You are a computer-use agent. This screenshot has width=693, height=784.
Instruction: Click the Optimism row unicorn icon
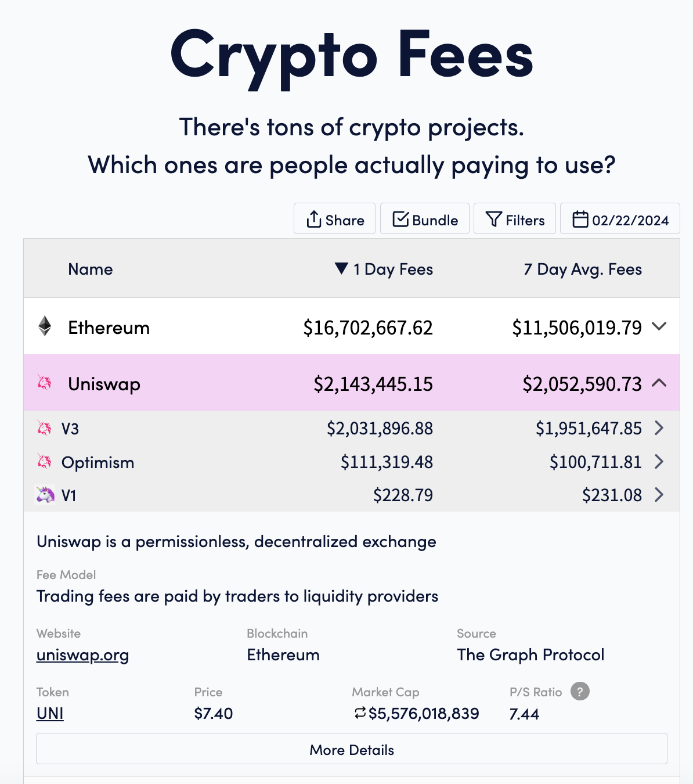[x=44, y=462]
